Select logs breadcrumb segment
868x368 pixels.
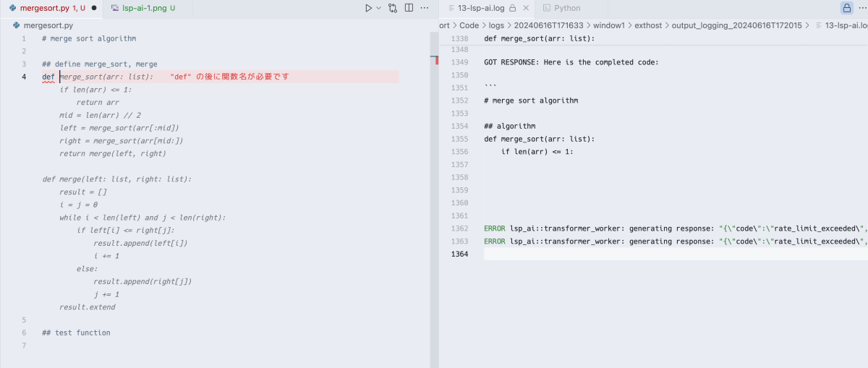point(496,25)
